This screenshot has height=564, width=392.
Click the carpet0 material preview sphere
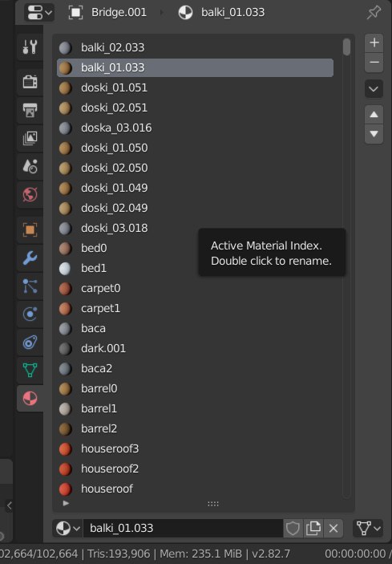[x=65, y=289]
